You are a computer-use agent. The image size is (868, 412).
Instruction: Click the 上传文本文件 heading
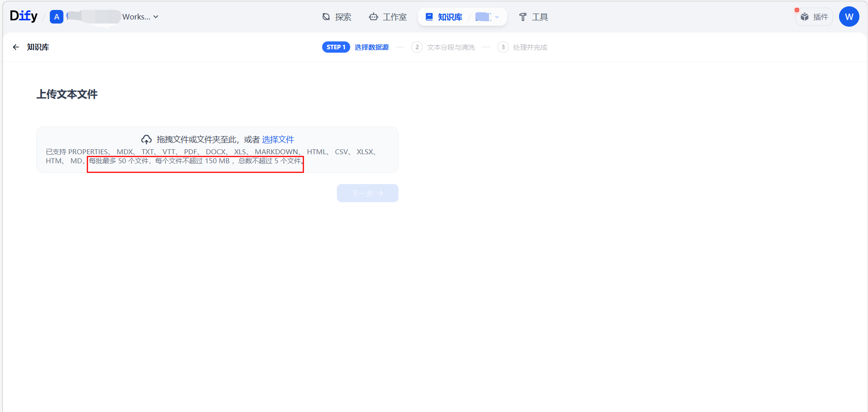point(67,94)
